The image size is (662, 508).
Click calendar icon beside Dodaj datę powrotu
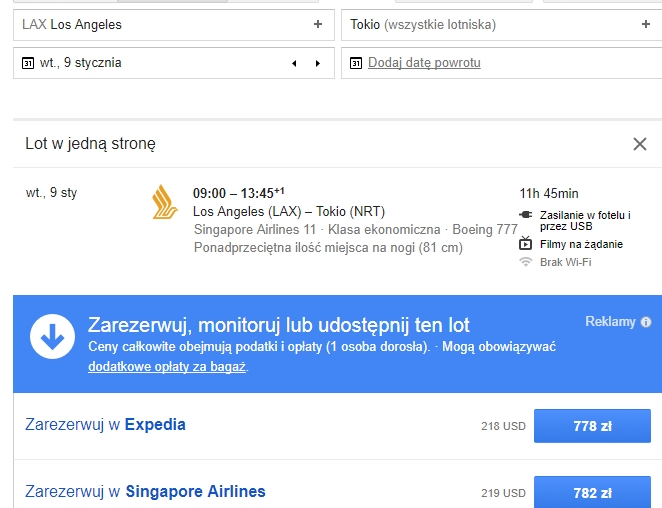coord(356,63)
